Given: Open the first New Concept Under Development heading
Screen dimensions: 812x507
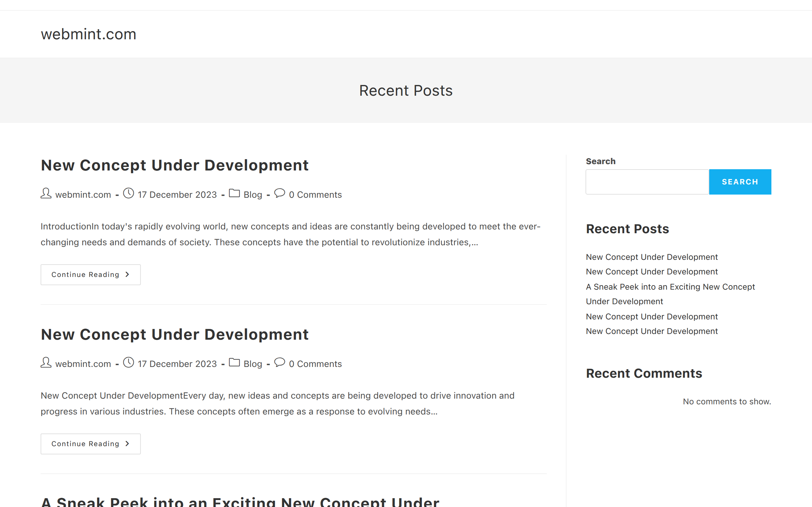Looking at the screenshot, I should pyautogui.click(x=174, y=165).
